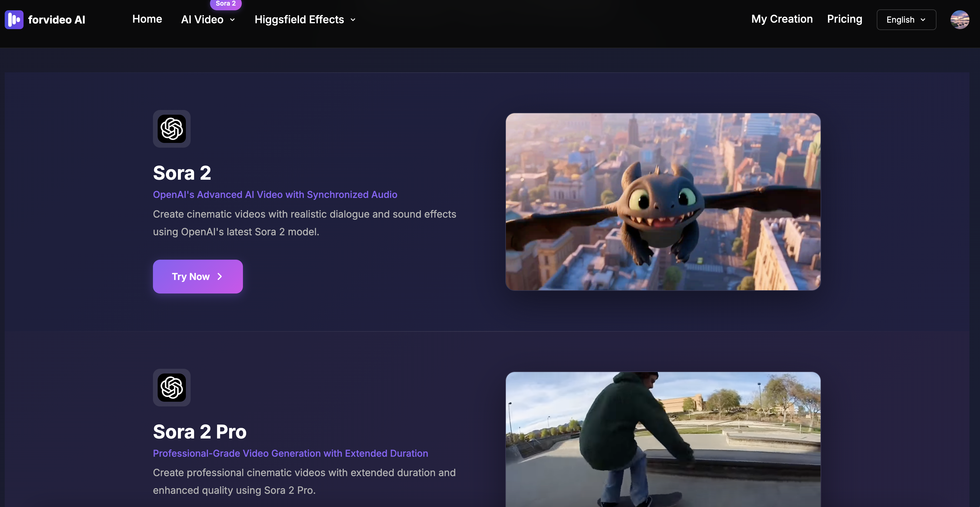Go to the Home page
Viewport: 980px width, 507px height.
pyautogui.click(x=147, y=19)
